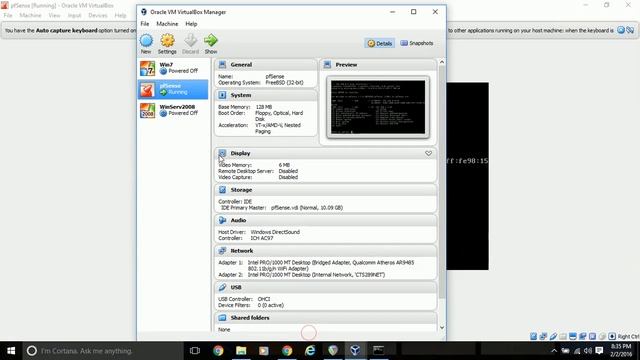Show hidden system tray icons
The image size is (640, 360).
[x=554, y=351]
